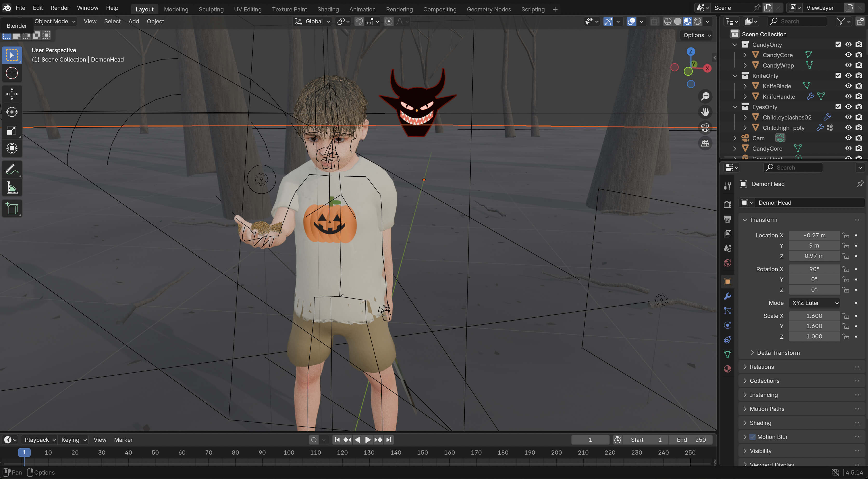The width and height of the screenshot is (868, 479).
Task: Switch perspective/orthographic grid icon
Action: click(705, 143)
